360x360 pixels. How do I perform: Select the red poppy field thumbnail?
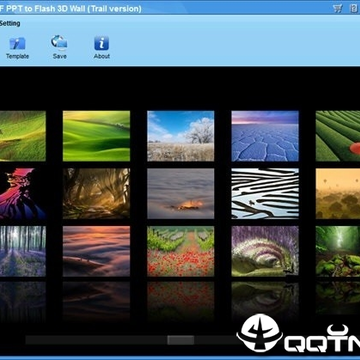181,251
